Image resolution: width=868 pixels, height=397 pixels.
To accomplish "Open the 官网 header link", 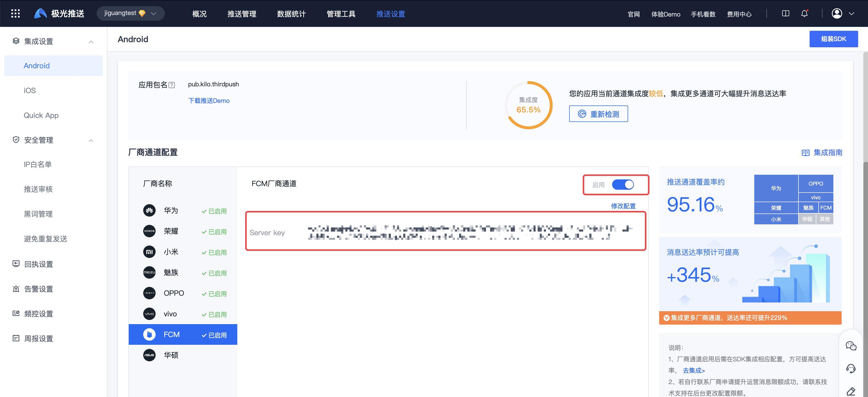I will 634,14.
